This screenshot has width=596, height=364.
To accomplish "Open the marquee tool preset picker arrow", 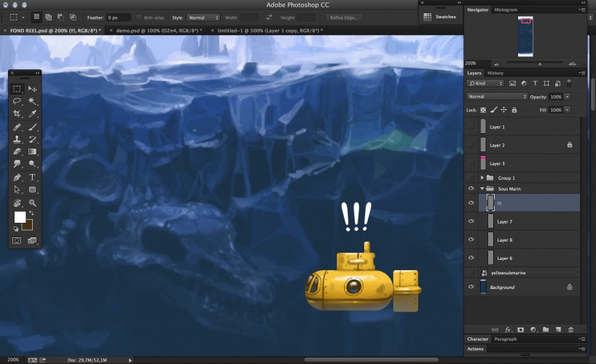I will click(x=23, y=17).
